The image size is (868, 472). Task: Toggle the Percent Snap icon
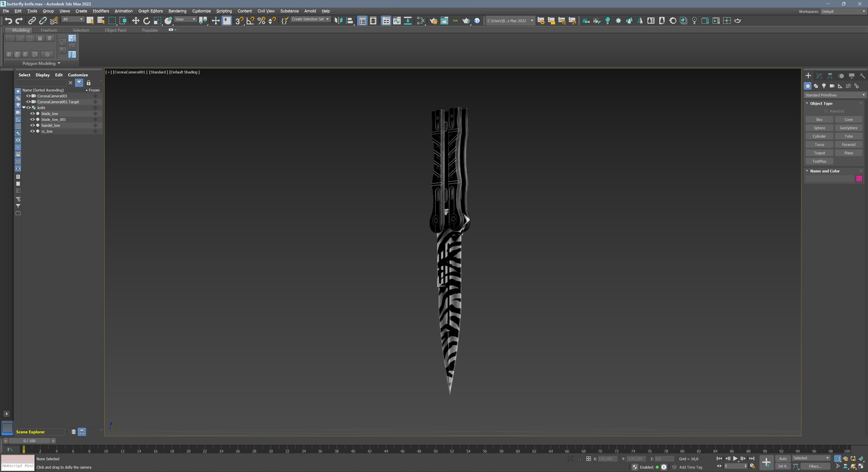(261, 21)
